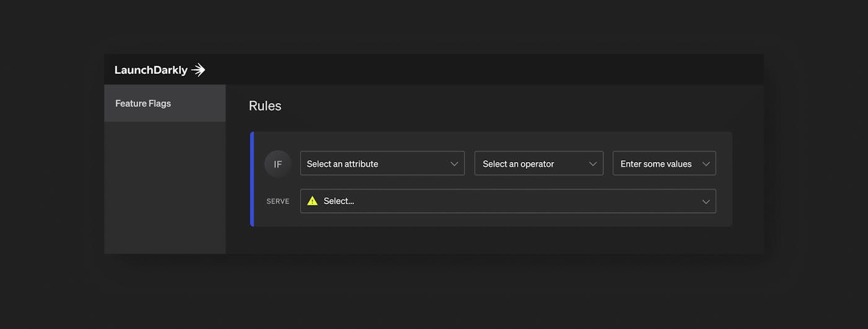Expand the Select an attribute chevron
868x329 pixels.
point(454,164)
